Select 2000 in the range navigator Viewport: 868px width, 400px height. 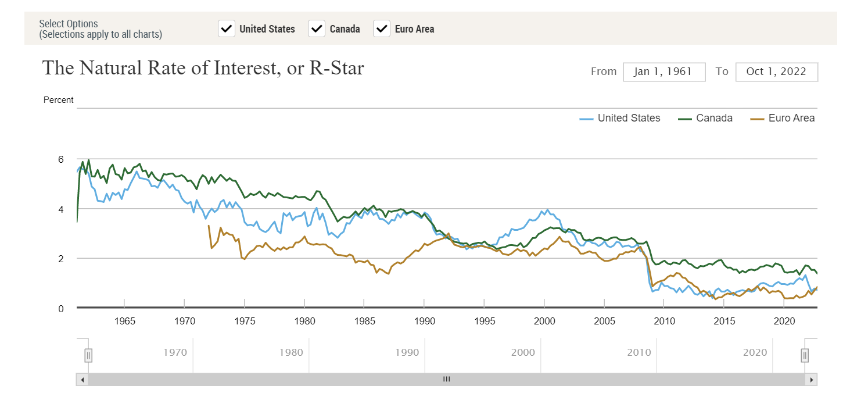tap(523, 352)
